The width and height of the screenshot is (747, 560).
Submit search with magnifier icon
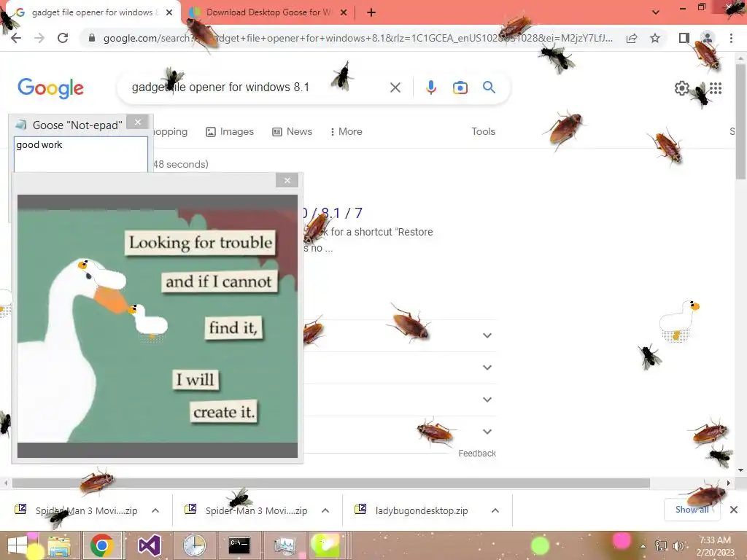click(x=489, y=87)
